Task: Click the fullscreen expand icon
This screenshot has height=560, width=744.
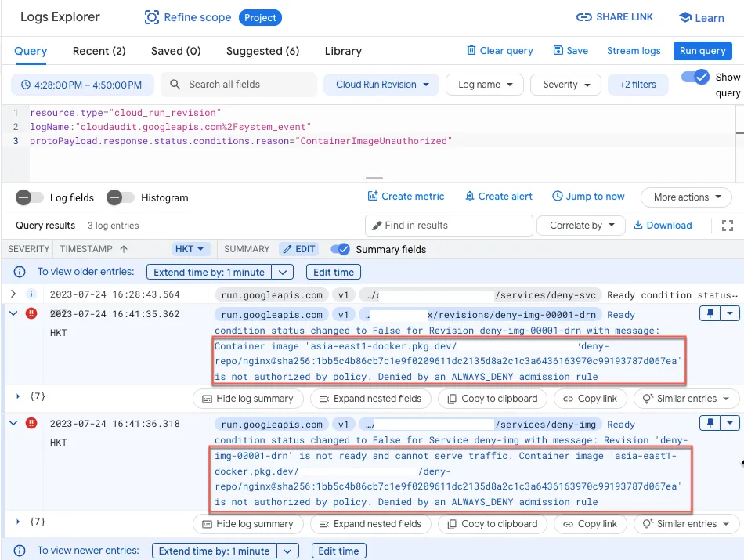Action: (727, 226)
